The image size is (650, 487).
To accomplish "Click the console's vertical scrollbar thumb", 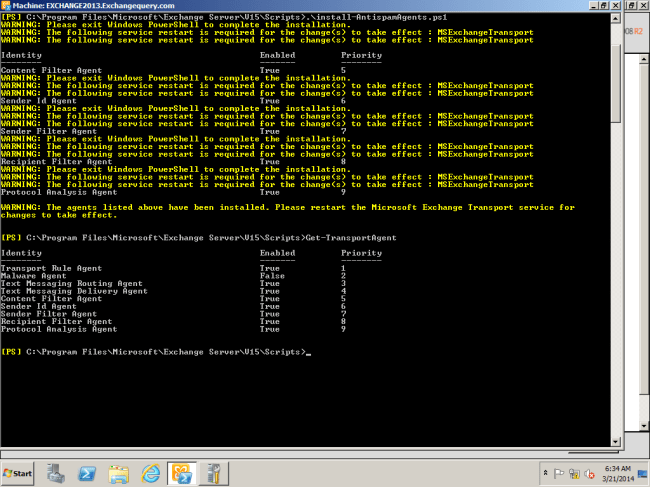I will (615, 85).
